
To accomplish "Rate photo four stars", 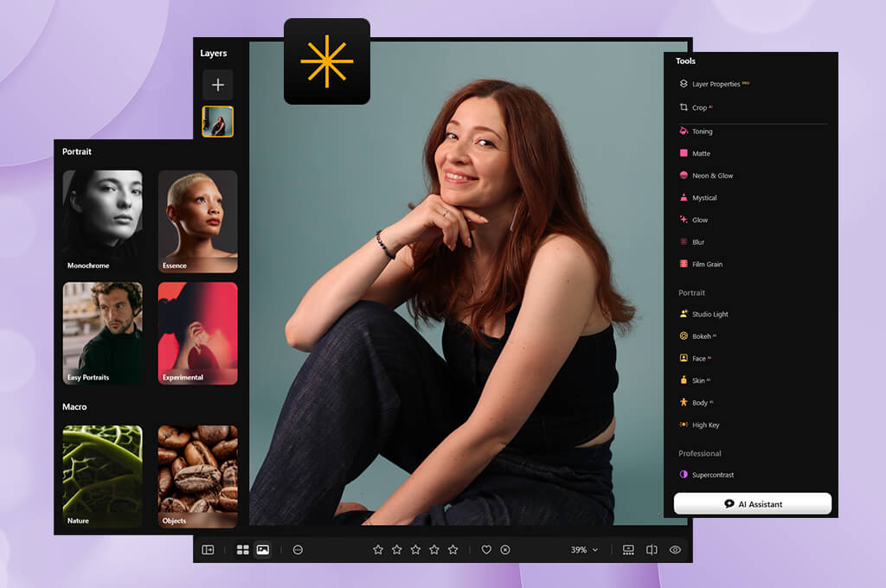I will (x=434, y=550).
